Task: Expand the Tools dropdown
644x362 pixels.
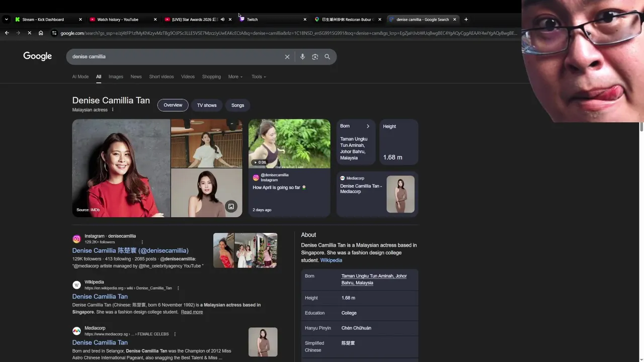Action: (259, 77)
